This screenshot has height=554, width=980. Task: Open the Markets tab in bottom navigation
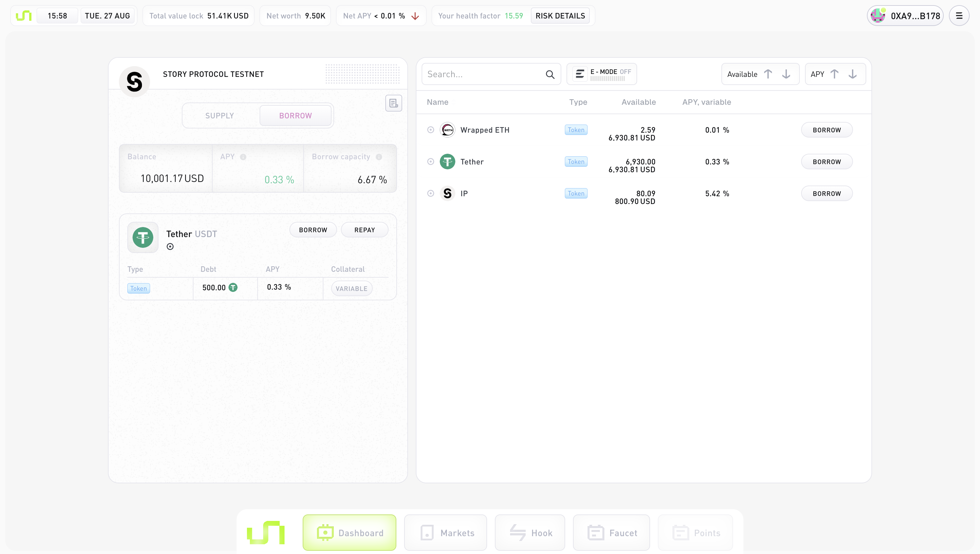tap(446, 532)
